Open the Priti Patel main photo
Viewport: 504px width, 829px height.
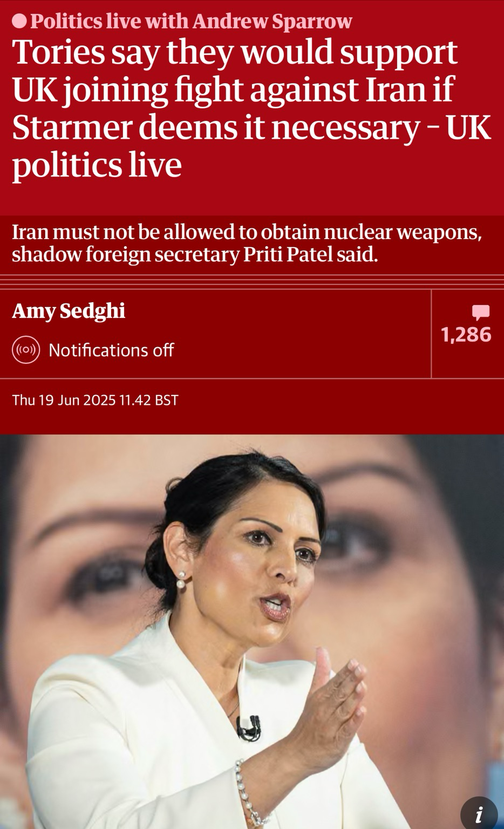252,631
